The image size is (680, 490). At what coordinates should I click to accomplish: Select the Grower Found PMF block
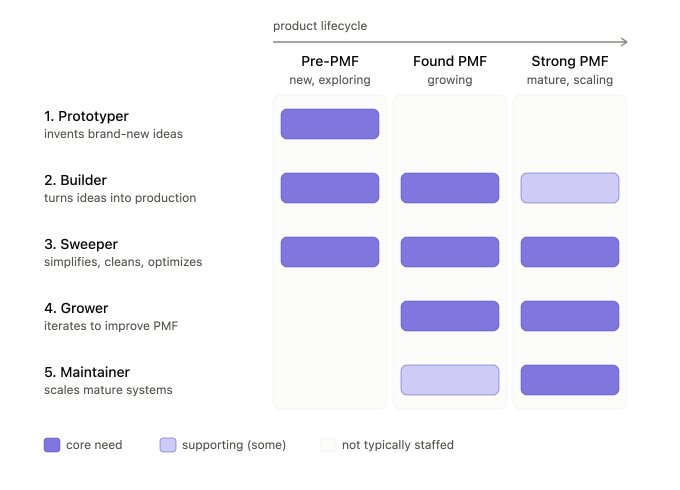pos(450,316)
